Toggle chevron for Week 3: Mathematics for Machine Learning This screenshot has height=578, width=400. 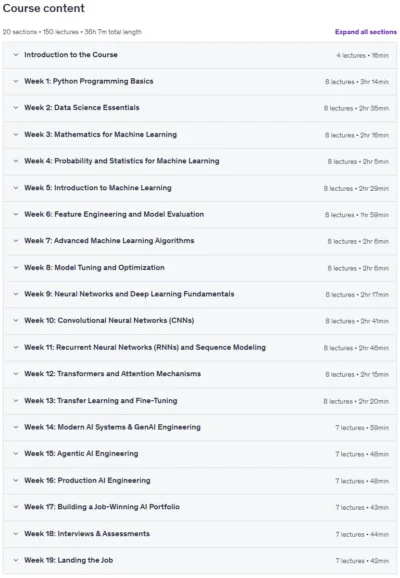(15, 135)
